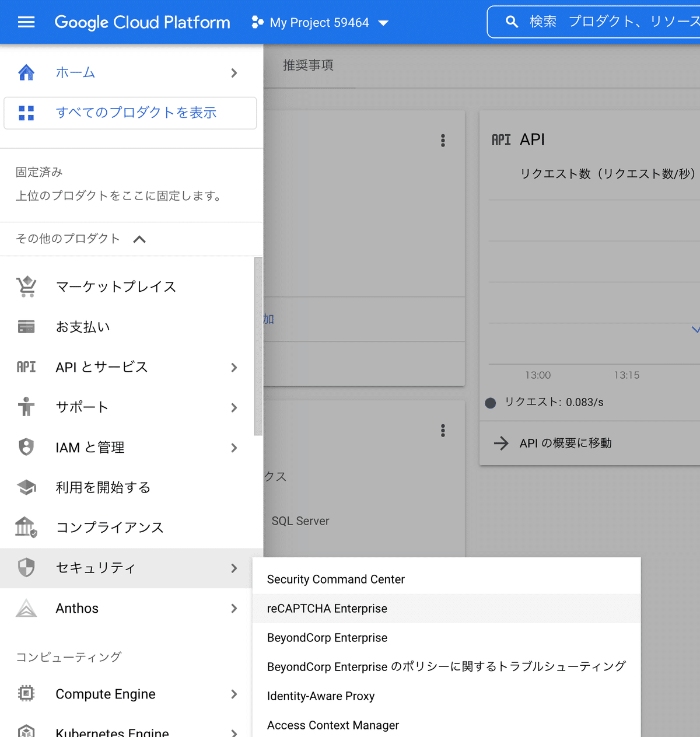
Task: Switch to the 推奨事項 tab
Action: pos(308,65)
